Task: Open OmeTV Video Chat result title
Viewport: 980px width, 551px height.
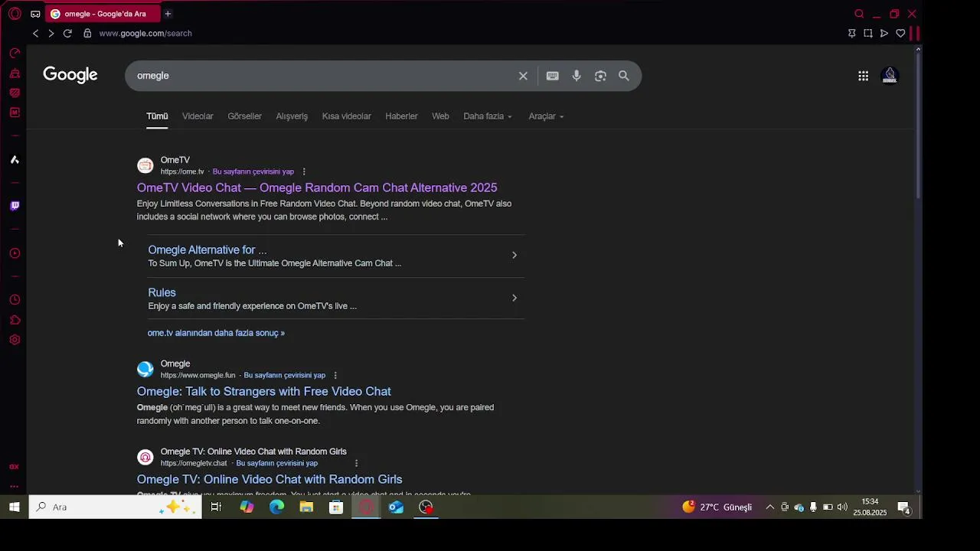Action: click(317, 187)
